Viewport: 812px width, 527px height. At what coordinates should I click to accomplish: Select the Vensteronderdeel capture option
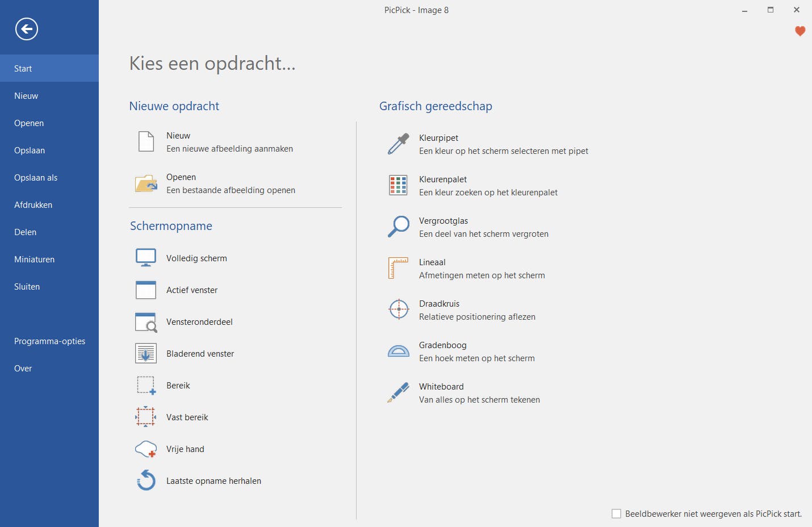[x=199, y=322]
